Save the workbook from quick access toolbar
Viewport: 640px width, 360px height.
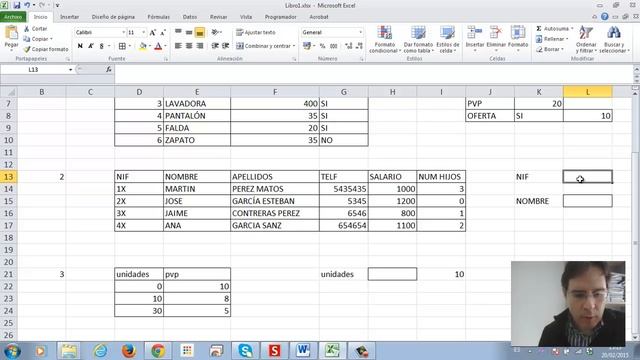17,5
